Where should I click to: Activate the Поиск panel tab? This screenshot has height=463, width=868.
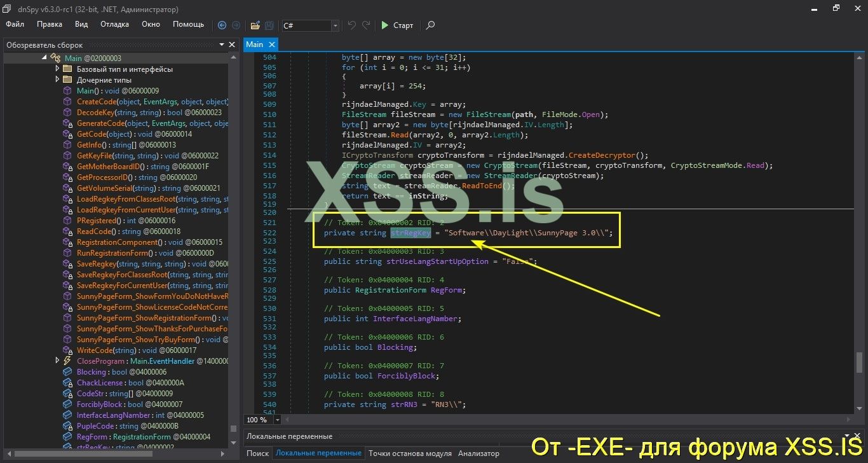[257, 453]
